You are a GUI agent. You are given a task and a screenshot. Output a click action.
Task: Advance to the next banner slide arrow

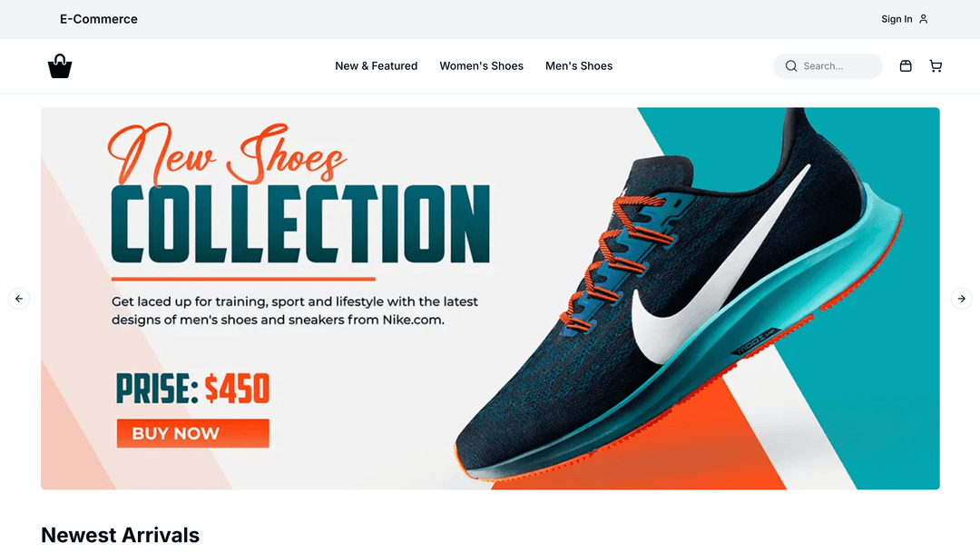point(961,299)
